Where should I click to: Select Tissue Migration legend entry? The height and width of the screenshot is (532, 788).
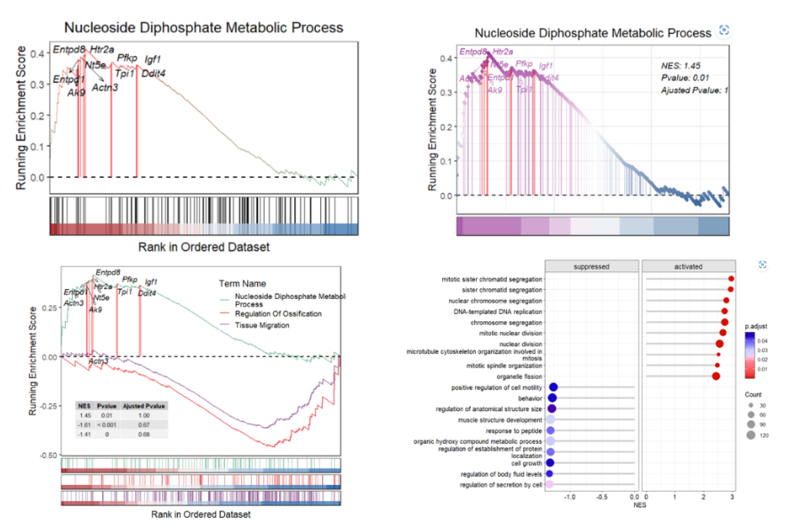(262, 326)
